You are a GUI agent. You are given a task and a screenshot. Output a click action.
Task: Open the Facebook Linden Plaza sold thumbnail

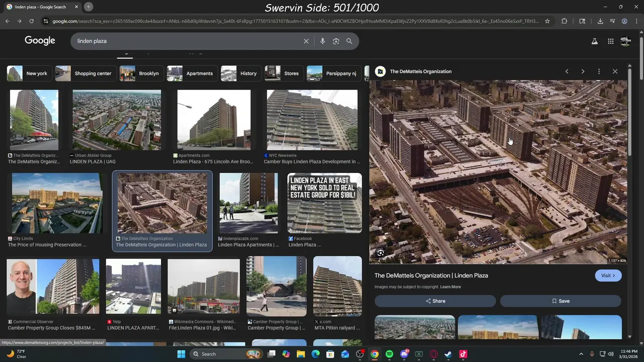tap(325, 203)
